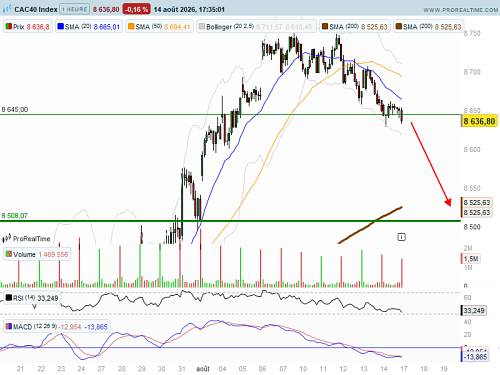Click the 31 date label on the time axis

pyautogui.click(x=182, y=369)
